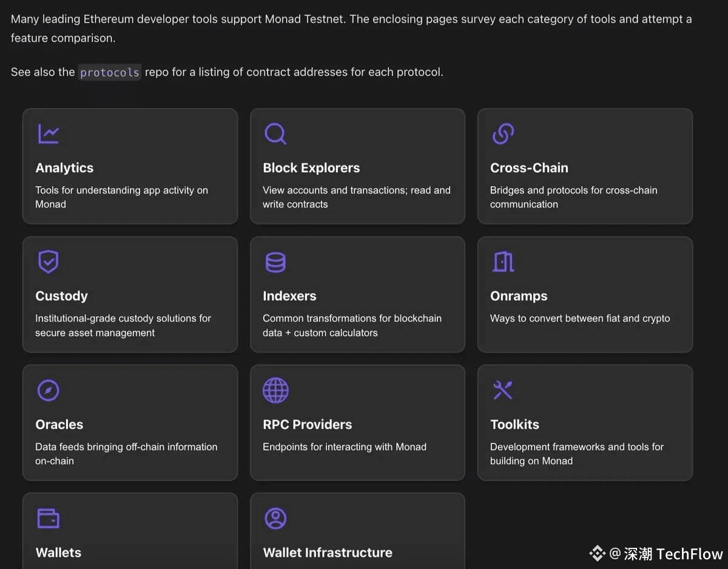Open Onramps fiat and crypto description

[580, 318]
